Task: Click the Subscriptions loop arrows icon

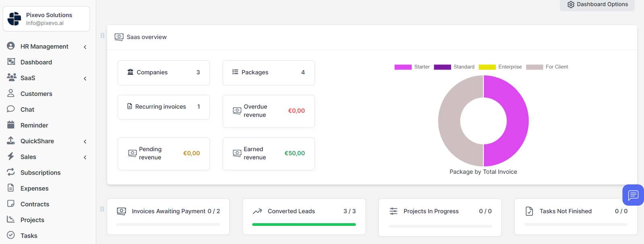Action: [x=11, y=172]
